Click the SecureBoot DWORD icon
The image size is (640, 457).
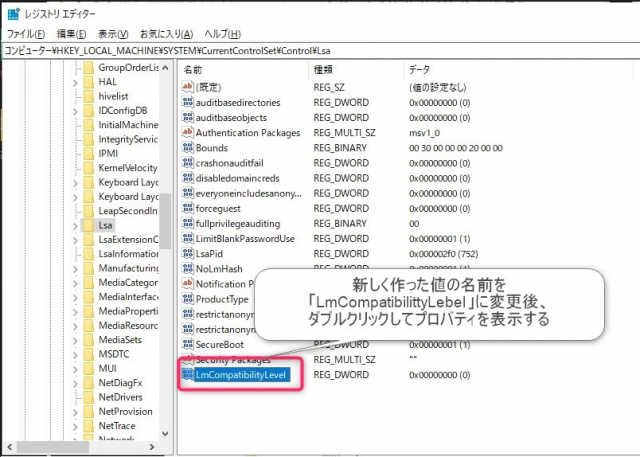coord(187,344)
